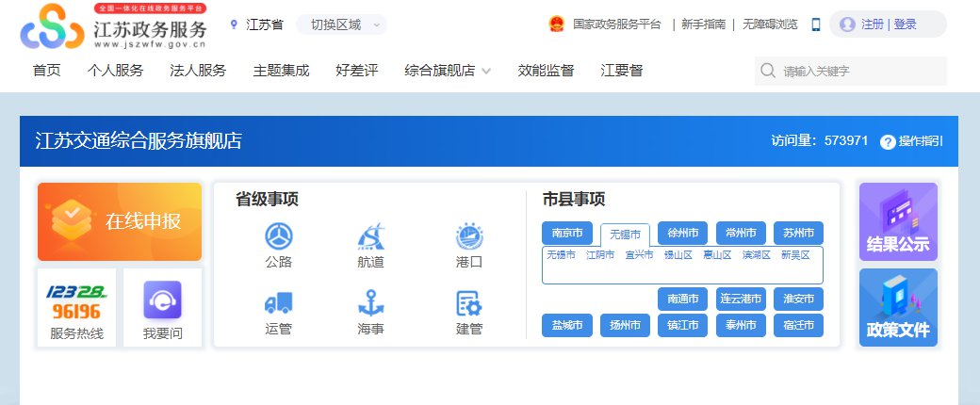The width and height of the screenshot is (980, 405).
Task: Click the 登录 login link
Action: tap(905, 24)
